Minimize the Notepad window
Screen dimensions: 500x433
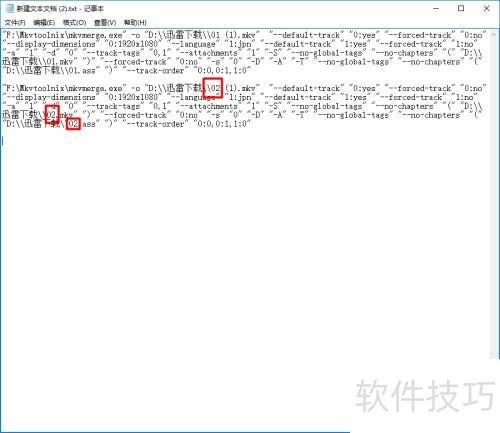[x=436, y=8]
